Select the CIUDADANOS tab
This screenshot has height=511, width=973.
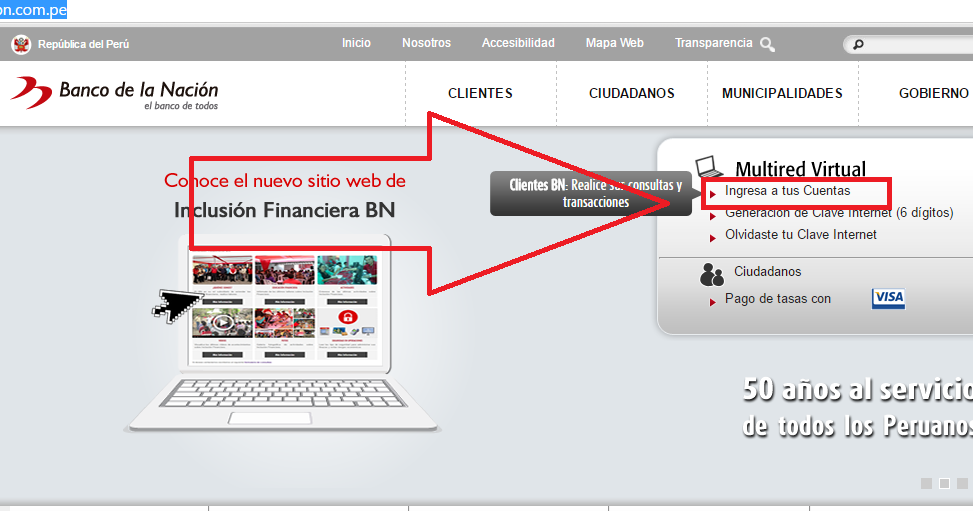[x=632, y=93]
